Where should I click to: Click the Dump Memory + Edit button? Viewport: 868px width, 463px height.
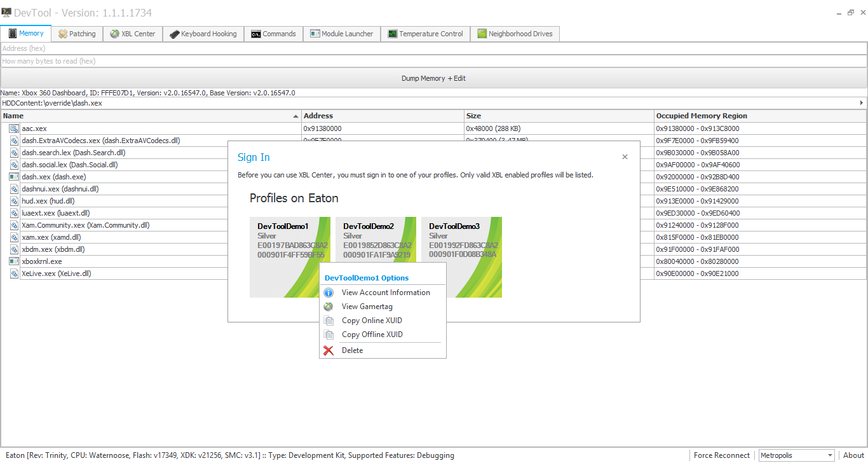tap(434, 78)
